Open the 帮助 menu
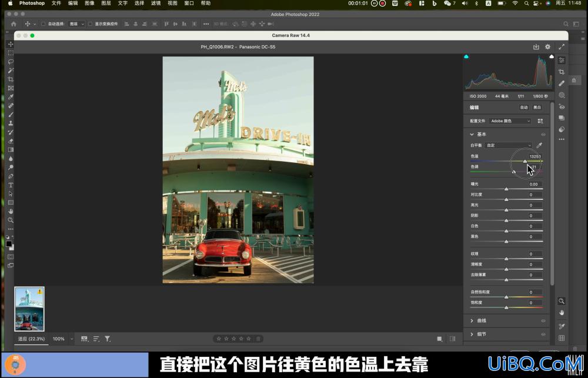The image size is (588, 378). click(205, 3)
